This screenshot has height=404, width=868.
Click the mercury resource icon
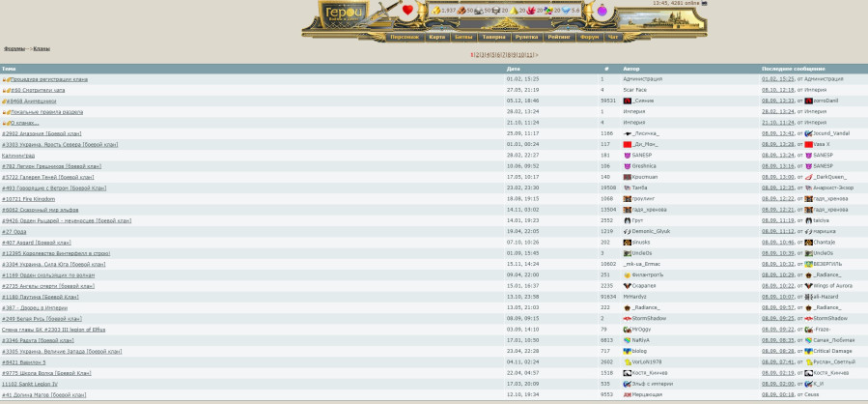tap(496, 11)
